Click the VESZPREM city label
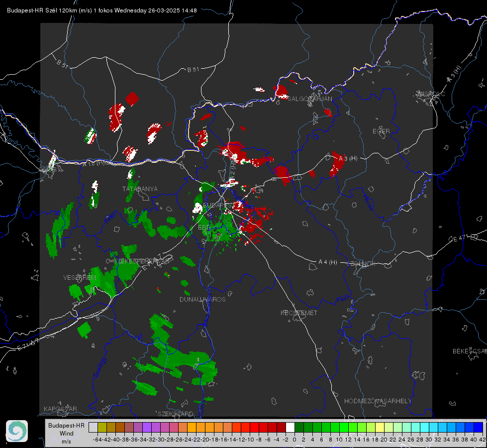This screenshot has height=448, width=487. (x=80, y=278)
